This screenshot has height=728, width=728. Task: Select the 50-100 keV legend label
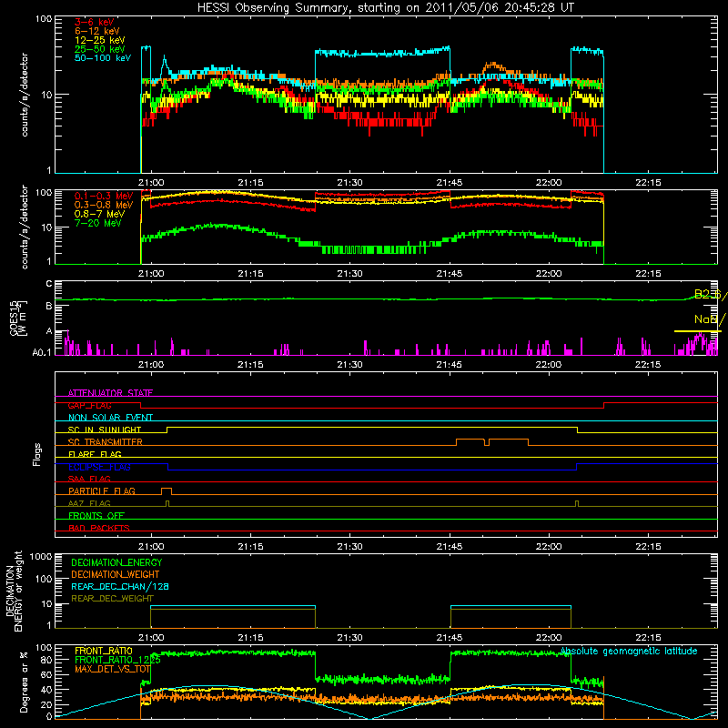click(x=103, y=58)
